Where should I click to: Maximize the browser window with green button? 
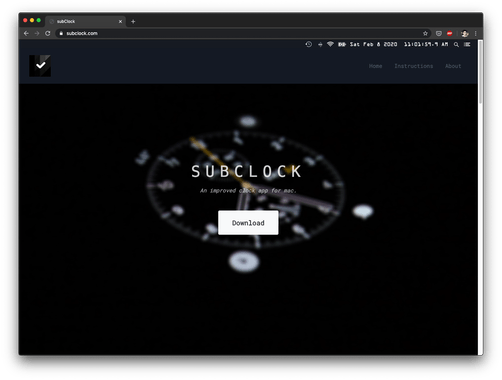coord(39,20)
